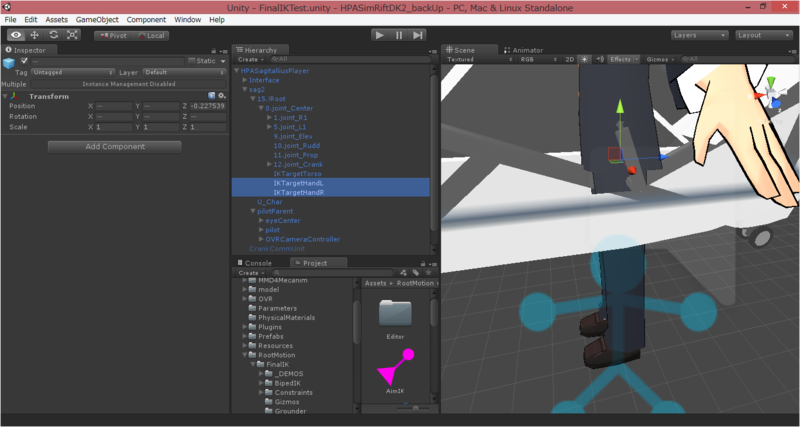Expand the eyeCenter object
This screenshot has height=427, width=800.
click(x=261, y=220)
